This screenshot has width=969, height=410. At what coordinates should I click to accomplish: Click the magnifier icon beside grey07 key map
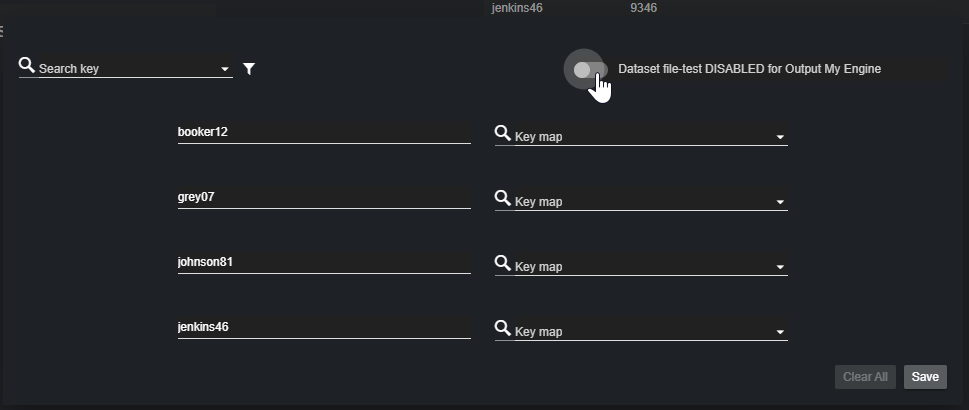coord(503,198)
